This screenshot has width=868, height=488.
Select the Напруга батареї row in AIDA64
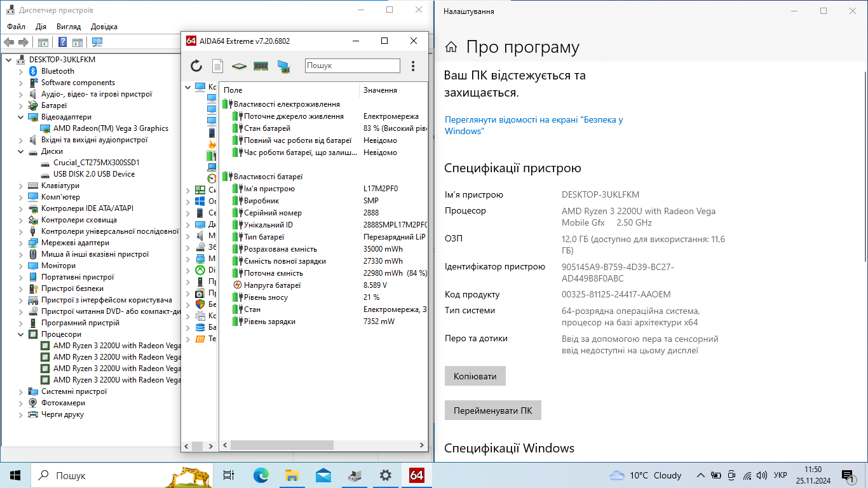(x=324, y=285)
